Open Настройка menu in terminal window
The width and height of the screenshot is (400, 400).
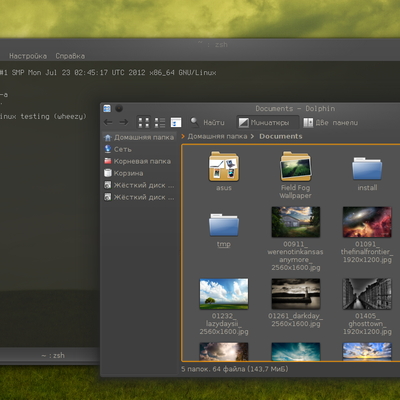(28, 56)
